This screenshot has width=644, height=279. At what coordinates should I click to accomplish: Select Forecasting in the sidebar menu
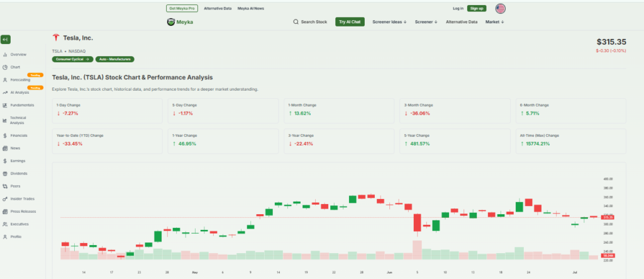(x=20, y=80)
